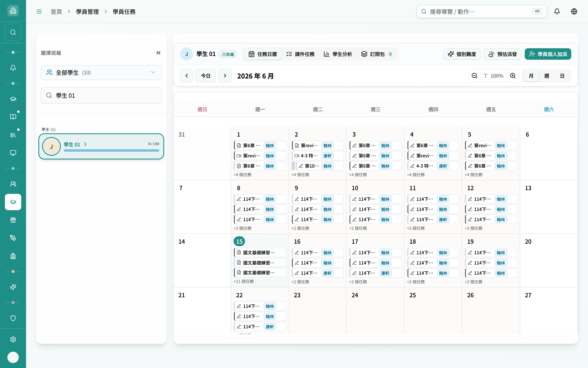The height and width of the screenshot is (368, 588).
Task: Select date 26 cell
Action: [491, 310]
